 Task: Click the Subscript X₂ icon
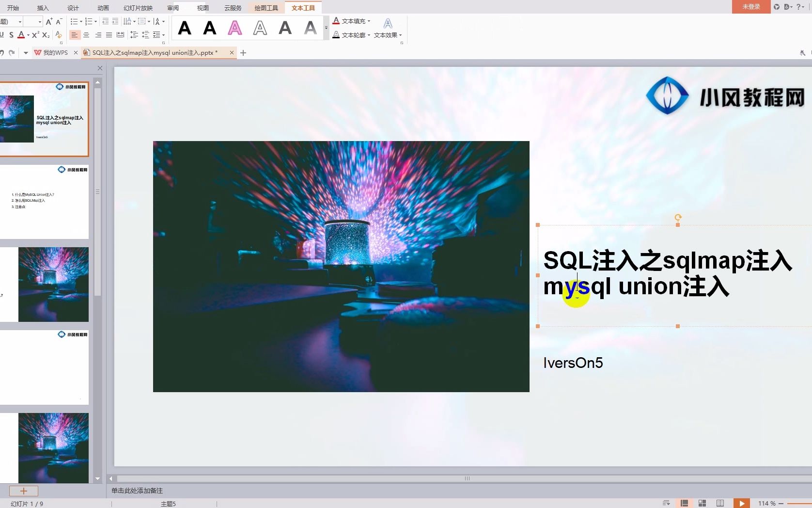[x=45, y=35]
